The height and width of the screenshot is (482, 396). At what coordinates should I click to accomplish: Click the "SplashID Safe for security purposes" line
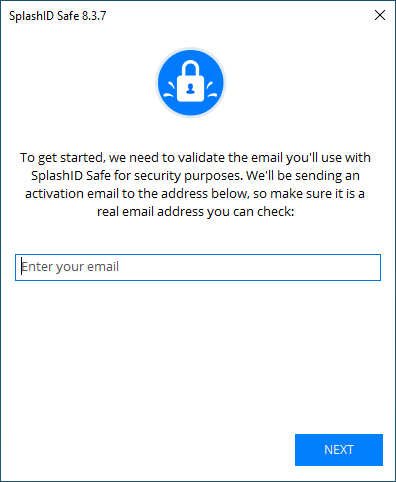click(x=195, y=176)
